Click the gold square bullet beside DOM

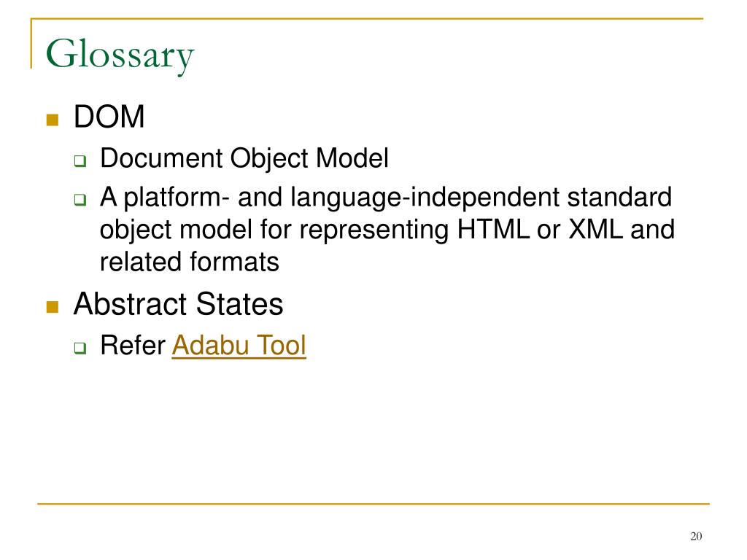53,120
